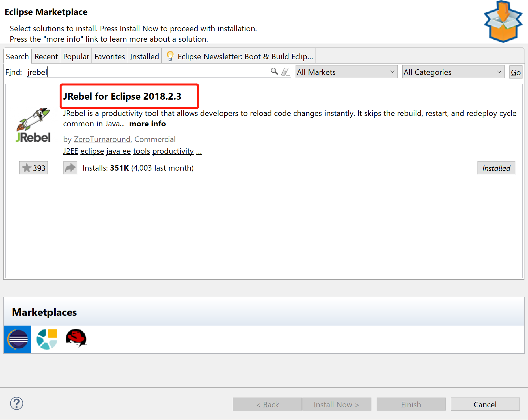The width and height of the screenshot is (528, 420).
Task: Click the JRebel for Eclipse 2018.2.3 title
Action: pos(122,96)
